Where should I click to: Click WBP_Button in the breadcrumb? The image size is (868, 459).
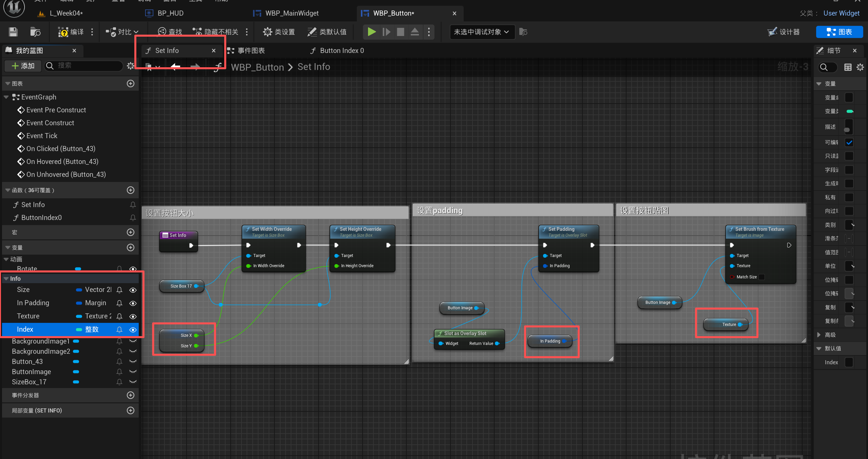point(257,67)
